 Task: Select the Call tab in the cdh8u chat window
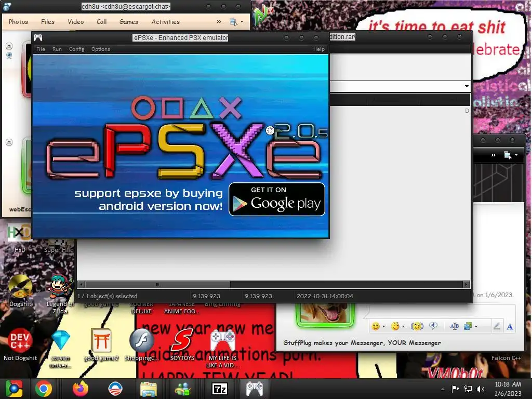pyautogui.click(x=101, y=22)
